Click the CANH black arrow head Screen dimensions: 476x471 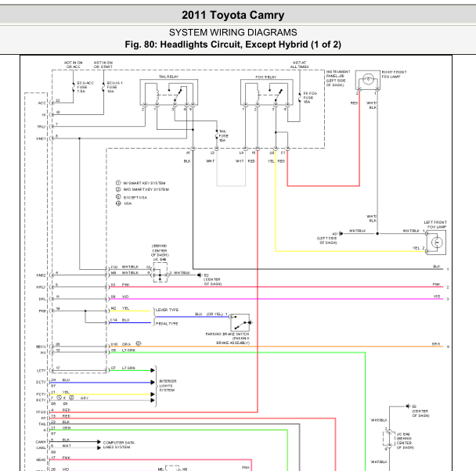pos(99,441)
